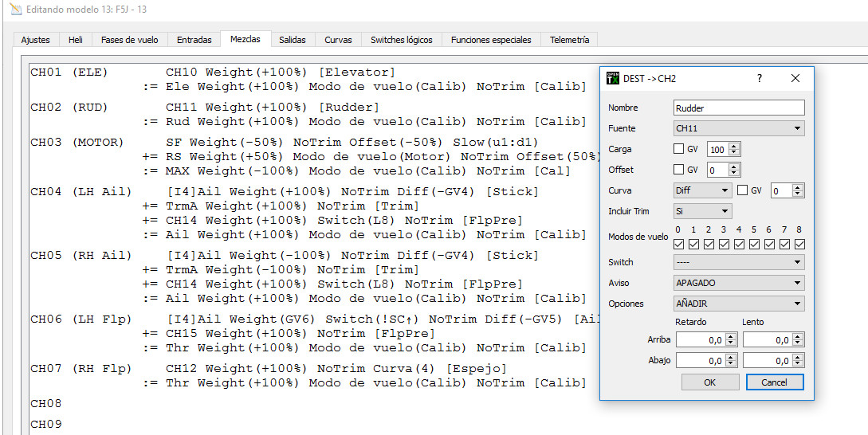Expand the Curva type dropdown set to Diff
868x435 pixels.
702,190
